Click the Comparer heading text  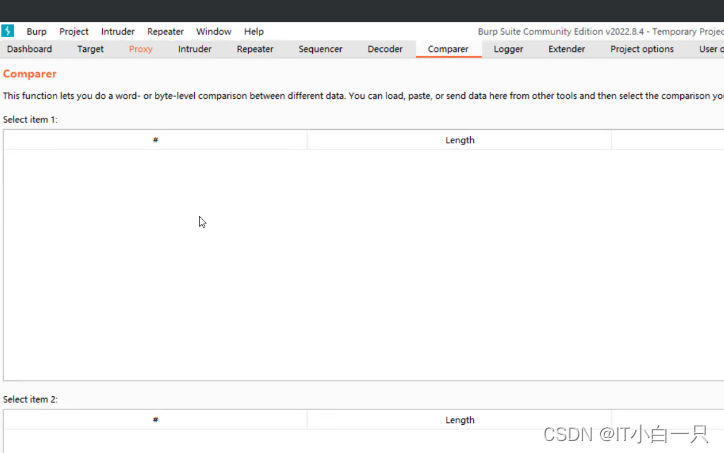pos(30,74)
